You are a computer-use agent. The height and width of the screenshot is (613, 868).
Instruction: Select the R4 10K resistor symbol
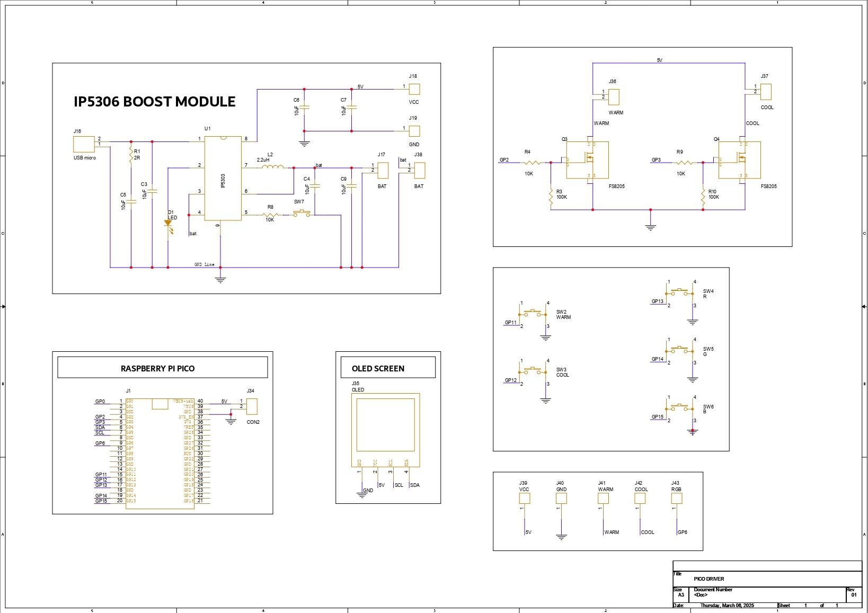[x=532, y=163]
